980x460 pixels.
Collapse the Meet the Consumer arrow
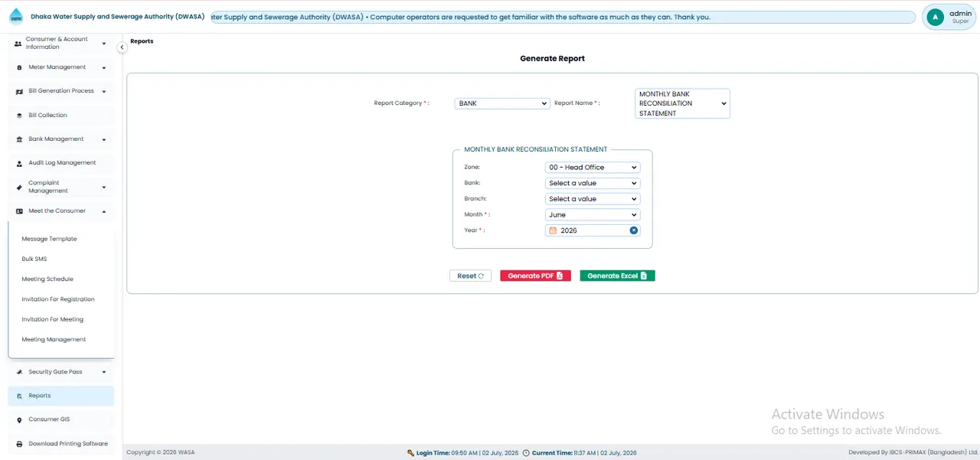click(103, 211)
